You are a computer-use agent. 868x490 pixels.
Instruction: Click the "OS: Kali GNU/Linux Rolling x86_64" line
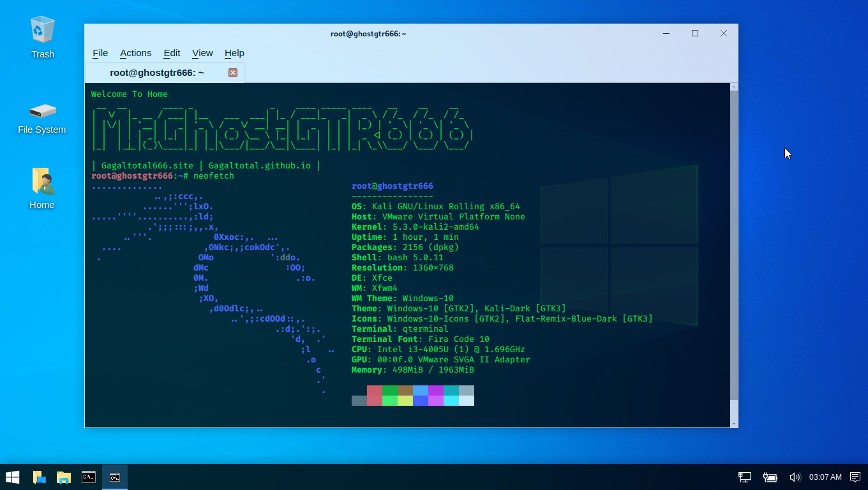(x=436, y=207)
